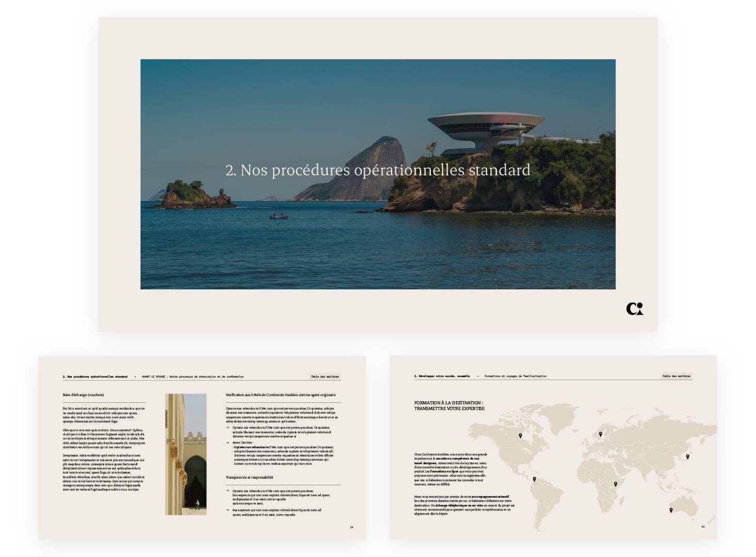Image resolution: width=756 pixels, height=557 pixels.
Task: Click heading 'Transparence et responsabilité'
Action: [x=249, y=478]
